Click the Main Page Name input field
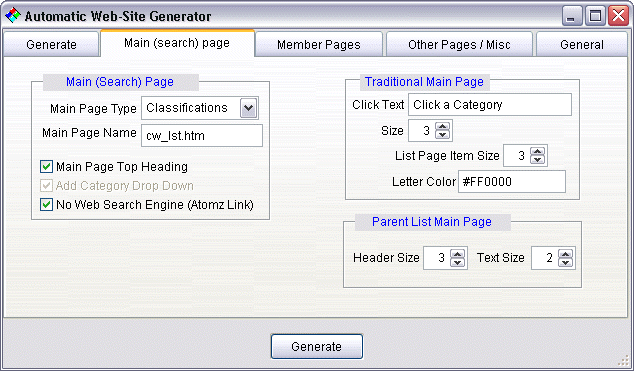The image size is (634, 371). click(202, 135)
